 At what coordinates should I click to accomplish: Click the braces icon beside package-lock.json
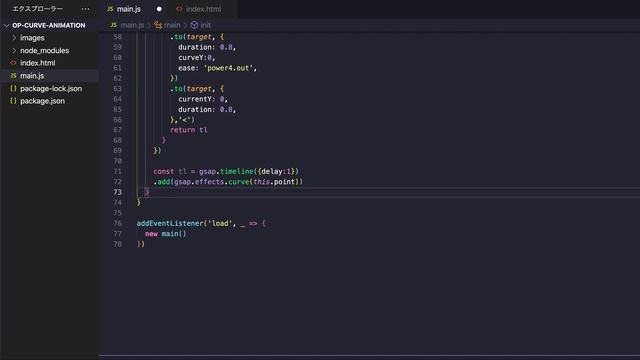[x=13, y=88]
